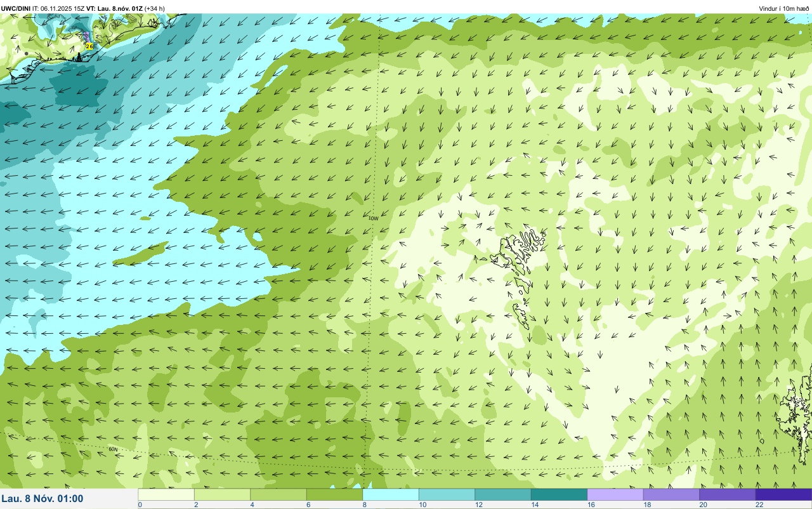The width and height of the screenshot is (812, 509).
Task: Click the '10W' meridian label
Action: 373,218
